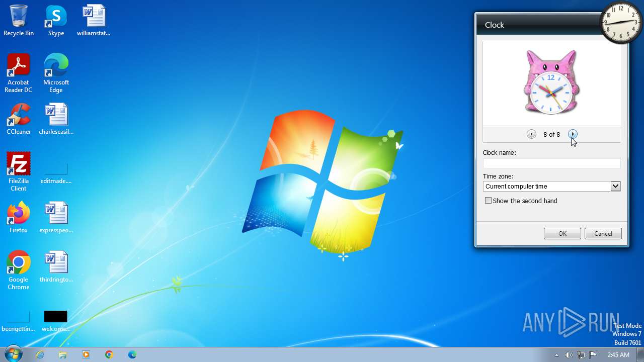Launch Microsoft Edge desktop shortcut

56,73
